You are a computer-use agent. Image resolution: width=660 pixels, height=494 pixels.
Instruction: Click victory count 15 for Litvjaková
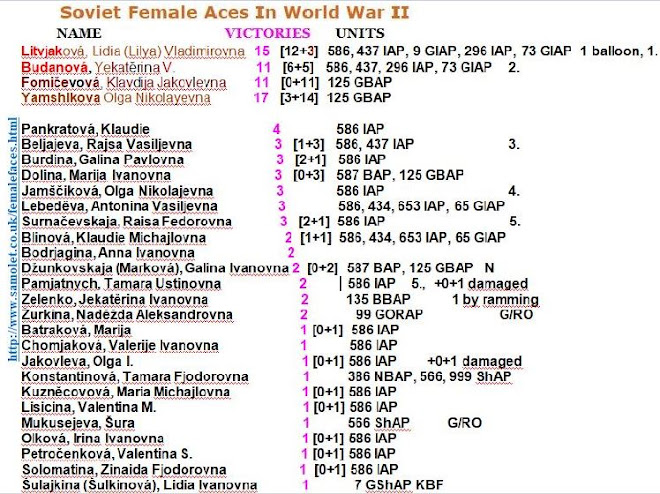(262, 51)
